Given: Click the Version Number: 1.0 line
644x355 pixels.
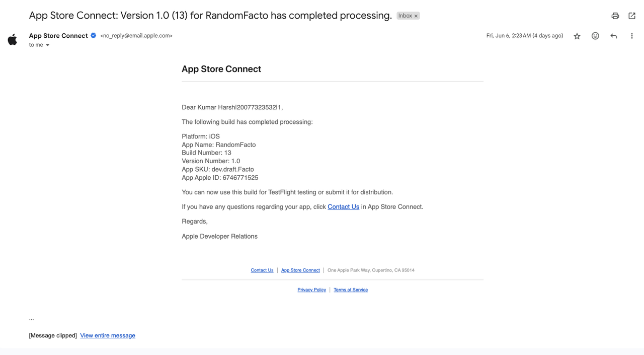Looking at the screenshot, I should tap(211, 161).
